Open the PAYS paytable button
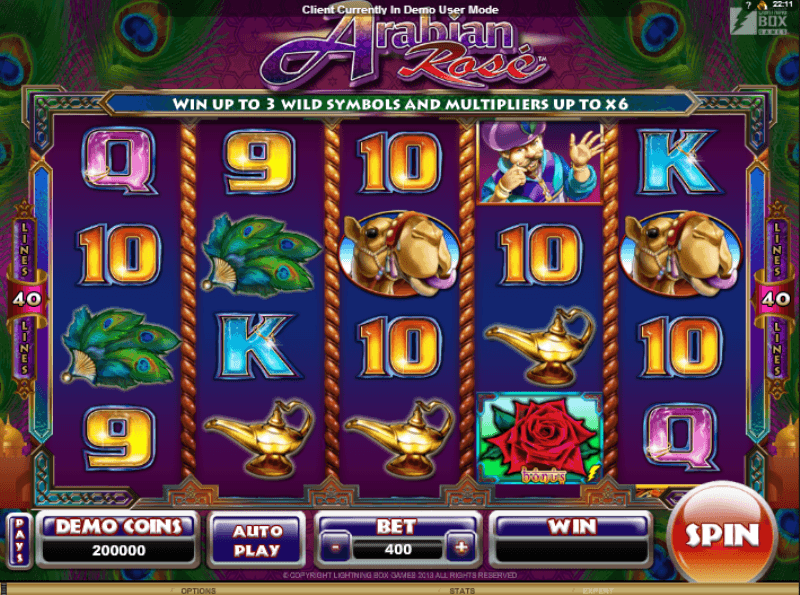The image size is (800, 595). (19, 540)
